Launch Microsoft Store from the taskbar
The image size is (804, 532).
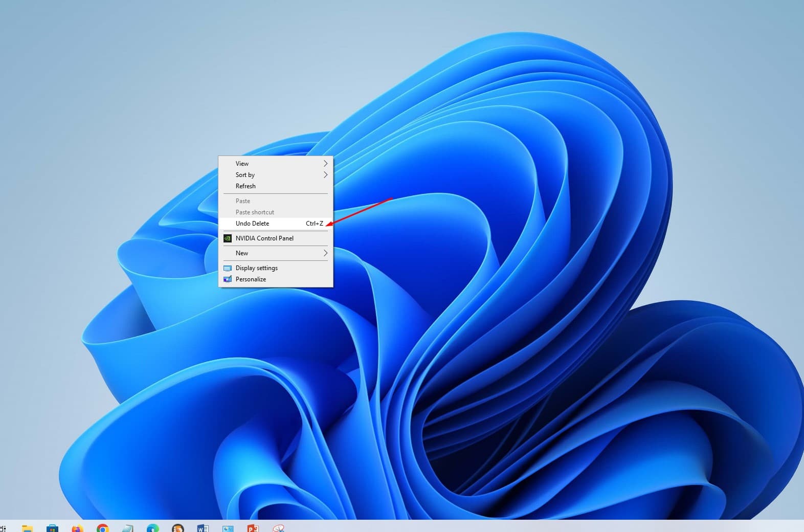52,528
